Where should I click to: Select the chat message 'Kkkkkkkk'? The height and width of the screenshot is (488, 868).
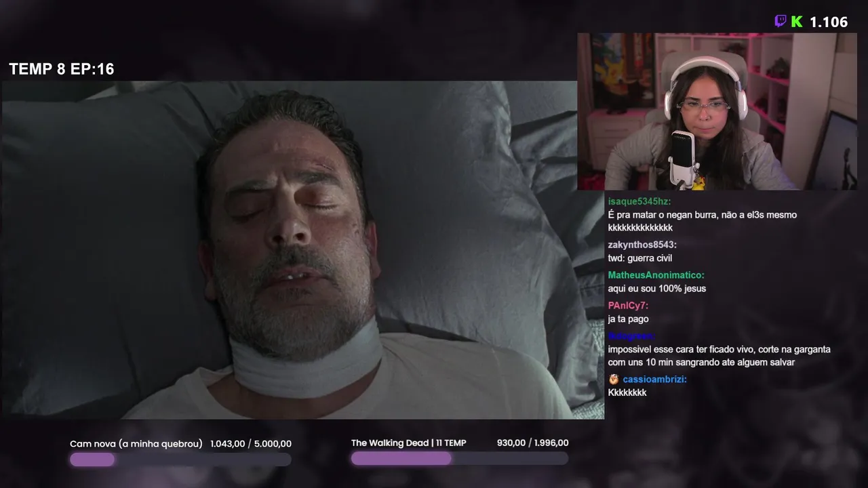click(627, 393)
